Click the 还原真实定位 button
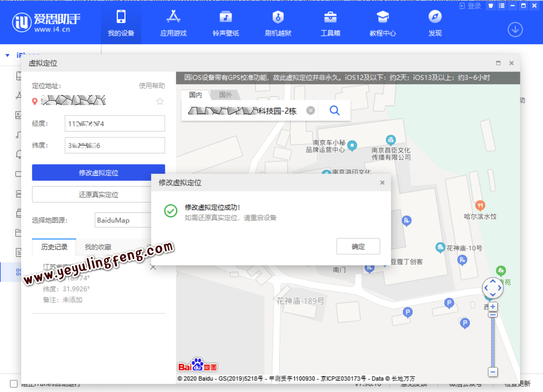This screenshot has height=392, width=543. click(99, 194)
